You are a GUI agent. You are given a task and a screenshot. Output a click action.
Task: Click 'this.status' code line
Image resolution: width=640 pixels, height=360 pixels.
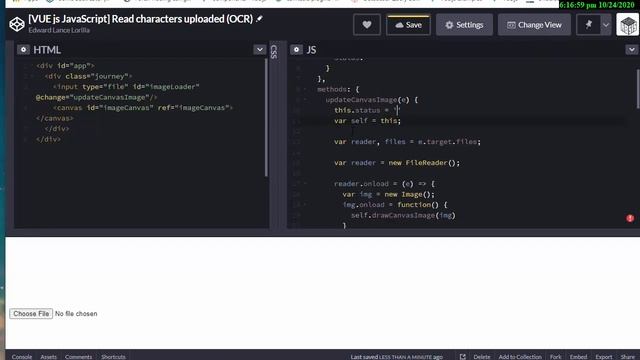[x=367, y=110]
